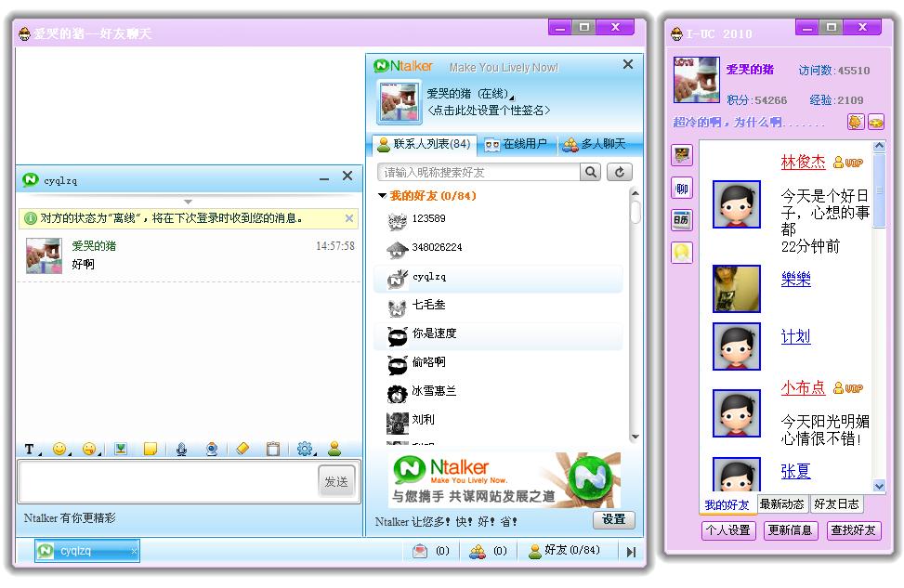The width and height of the screenshot is (904, 588).
Task: Select contact 偷咯啊 in friends list
Action: (x=499, y=363)
